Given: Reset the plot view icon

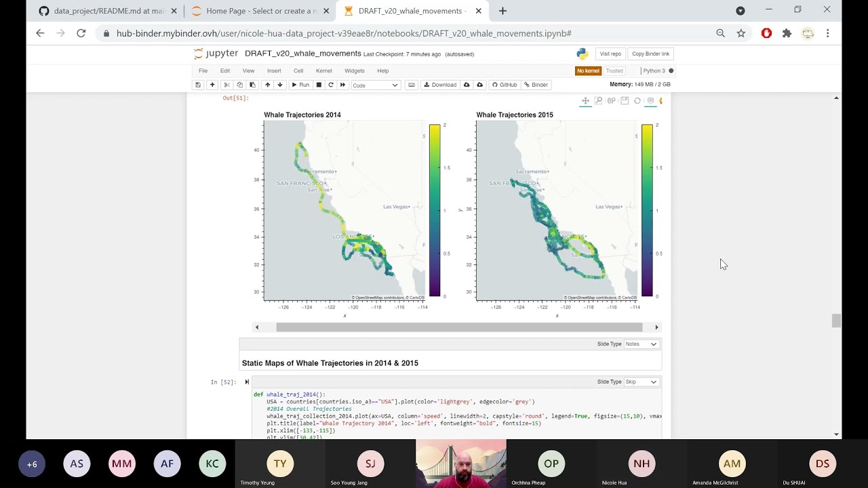Looking at the screenshot, I should [637, 100].
